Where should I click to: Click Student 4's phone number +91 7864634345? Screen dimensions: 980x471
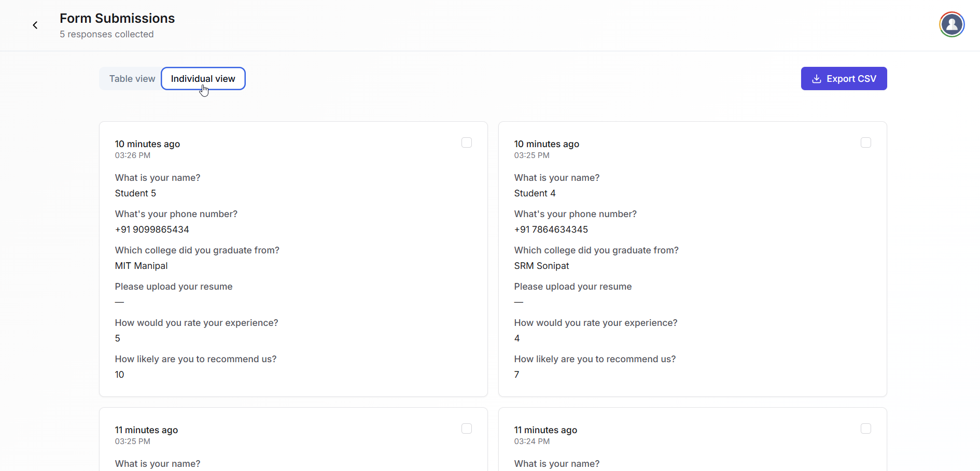pos(551,230)
